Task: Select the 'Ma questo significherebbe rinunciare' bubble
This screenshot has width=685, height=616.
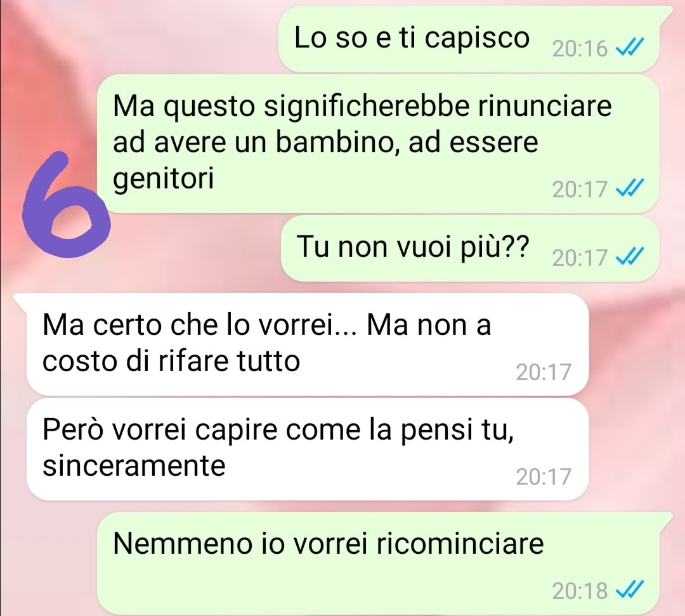Action: [378, 144]
